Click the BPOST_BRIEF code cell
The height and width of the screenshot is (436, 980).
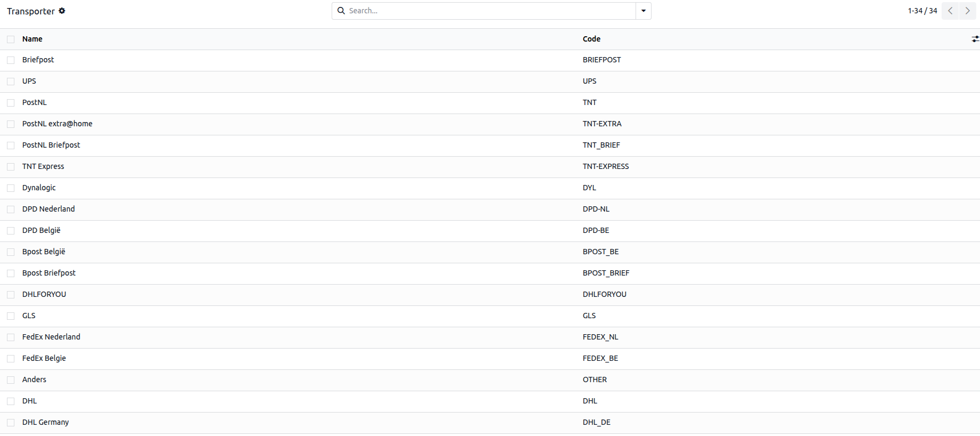606,273
